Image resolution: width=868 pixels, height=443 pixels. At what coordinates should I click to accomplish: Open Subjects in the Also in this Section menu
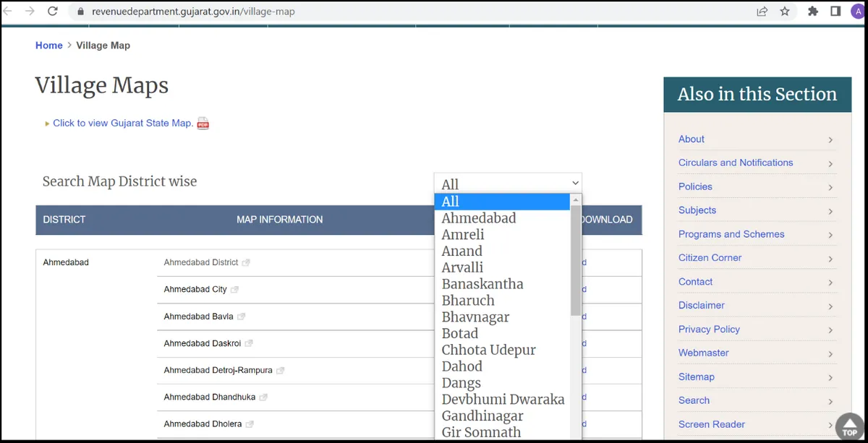(697, 210)
